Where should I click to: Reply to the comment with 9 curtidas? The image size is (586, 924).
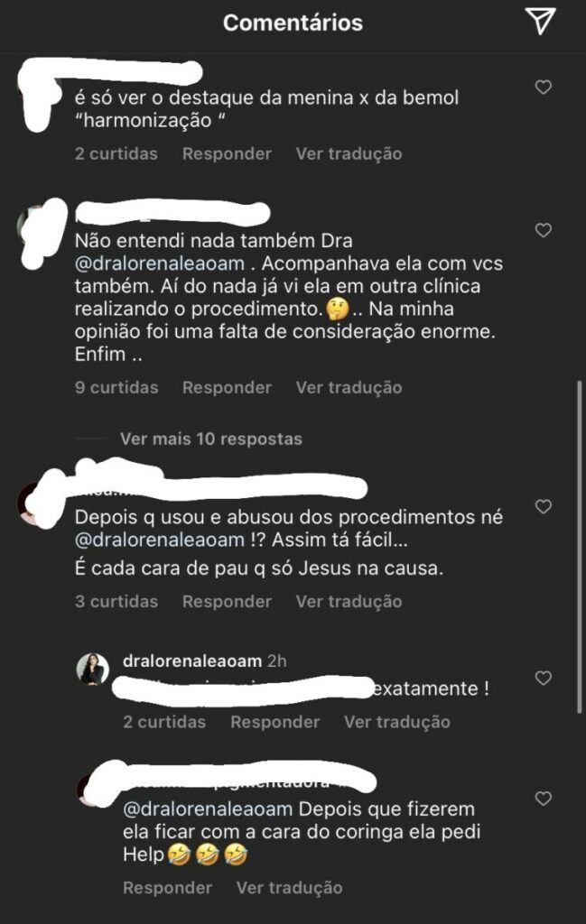227,388
